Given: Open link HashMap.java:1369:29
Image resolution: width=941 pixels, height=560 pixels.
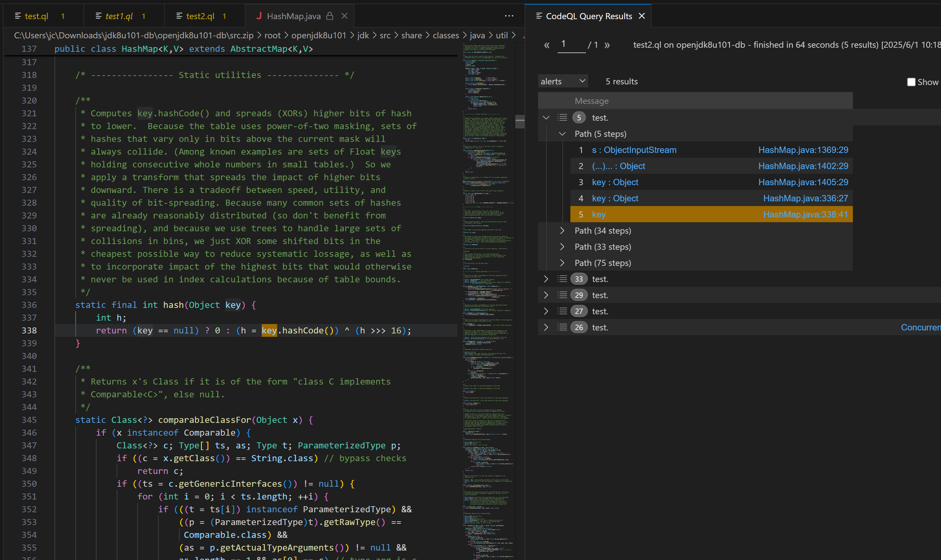Looking at the screenshot, I should 803,150.
